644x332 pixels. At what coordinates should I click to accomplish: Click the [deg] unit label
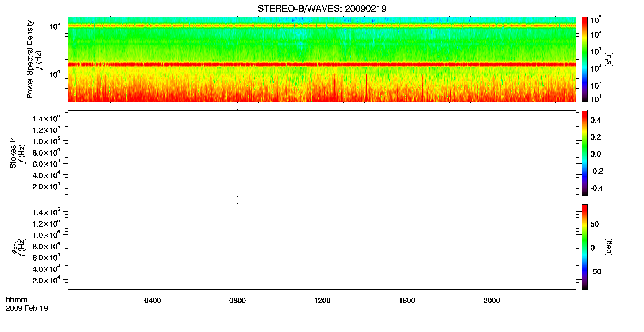coord(608,247)
